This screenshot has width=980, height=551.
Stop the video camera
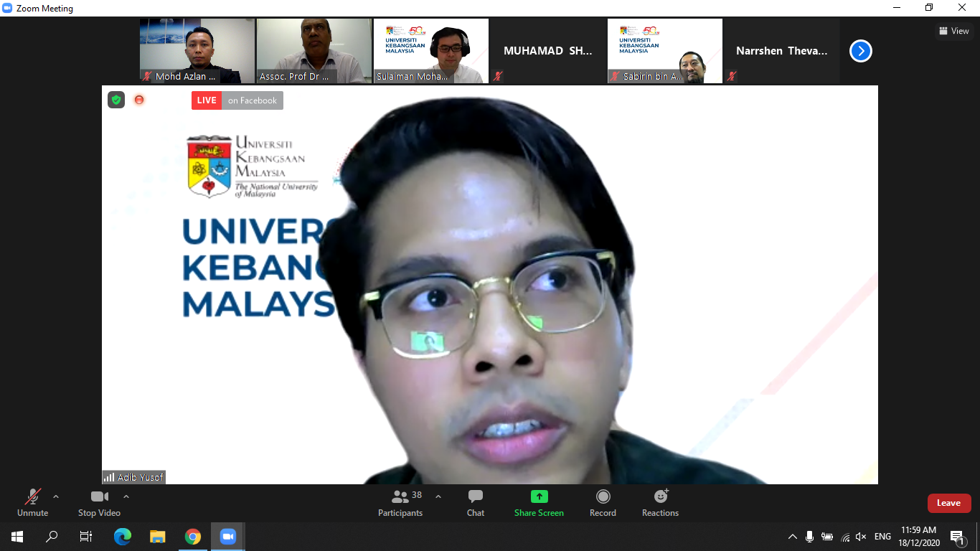click(99, 503)
